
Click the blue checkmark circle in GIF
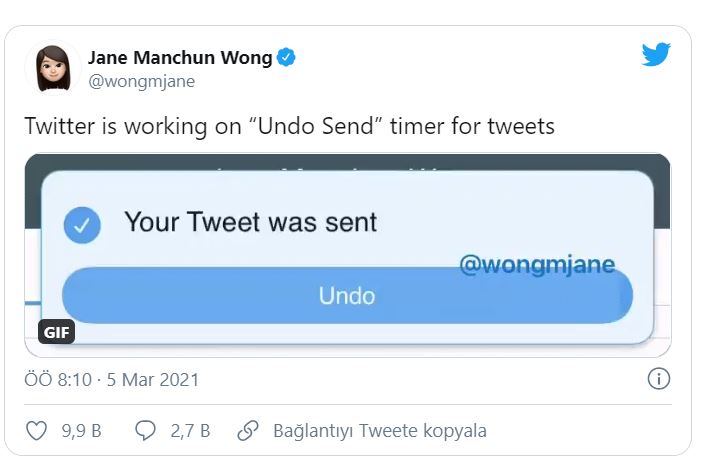82,225
